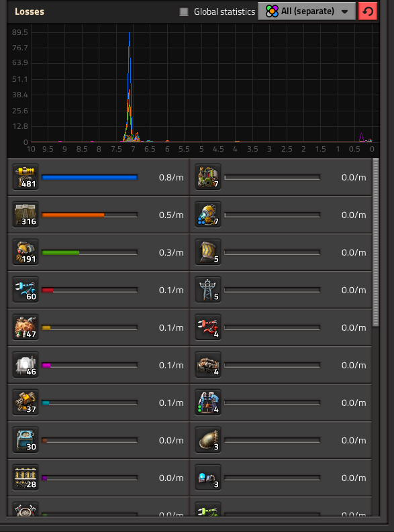Select the blue fast inserter icon showing 60
This screenshot has height=532, width=394.
click(x=26, y=290)
